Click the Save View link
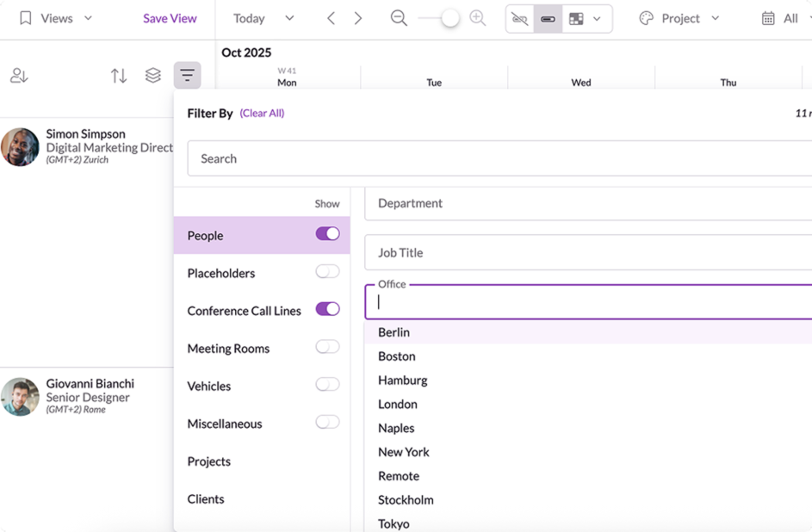The height and width of the screenshot is (532, 812). tap(169, 17)
